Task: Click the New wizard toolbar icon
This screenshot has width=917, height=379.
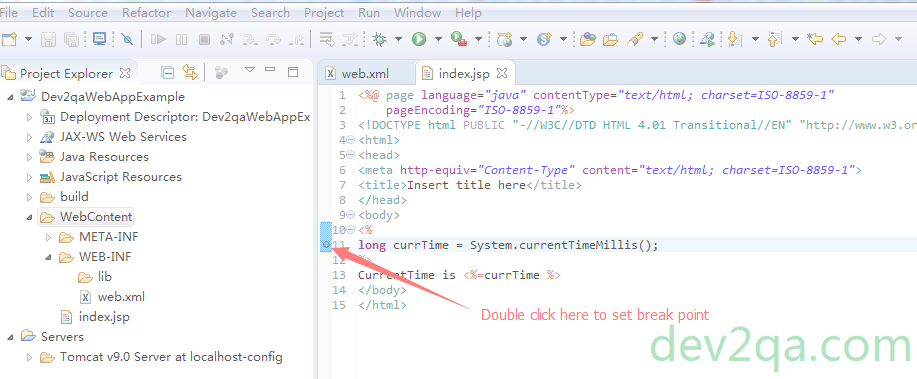Action: [x=9, y=39]
